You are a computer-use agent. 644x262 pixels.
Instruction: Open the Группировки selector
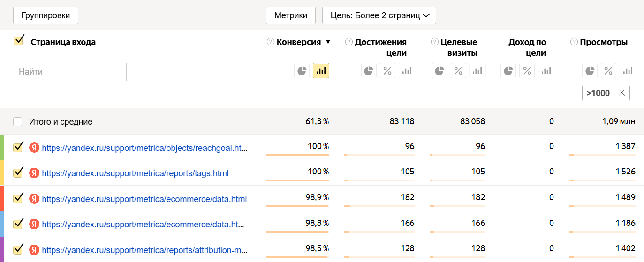click(x=45, y=15)
